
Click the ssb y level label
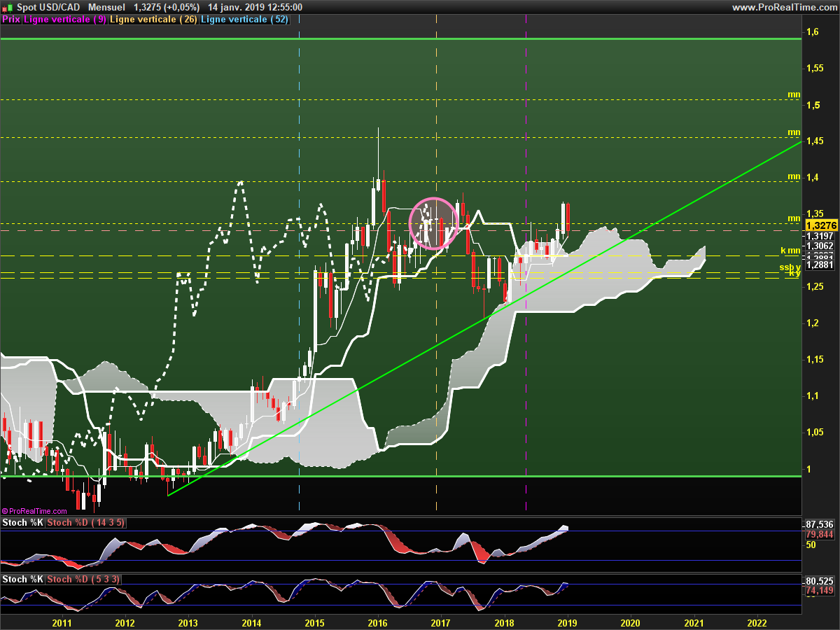pos(791,267)
